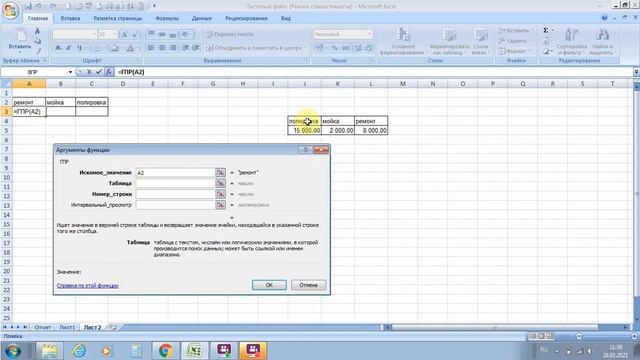This screenshot has width=640, height=360.
Task: Open the round Office button menu
Action: (10, 10)
